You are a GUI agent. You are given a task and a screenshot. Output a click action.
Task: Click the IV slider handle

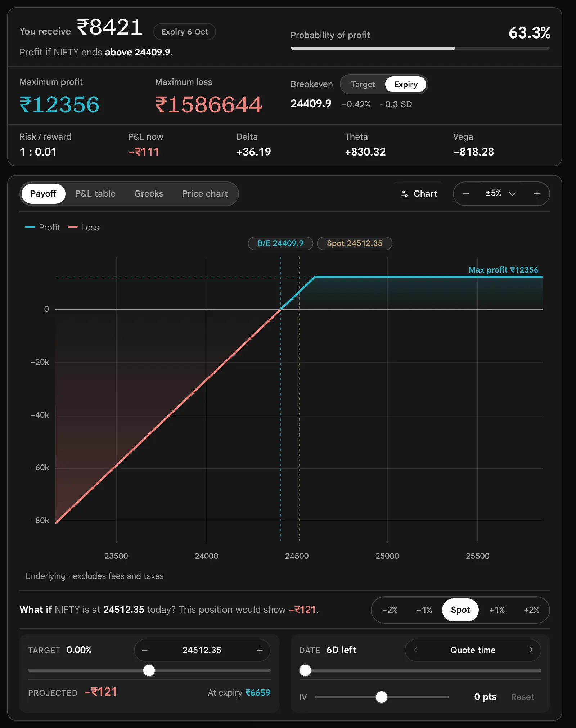[382, 697]
